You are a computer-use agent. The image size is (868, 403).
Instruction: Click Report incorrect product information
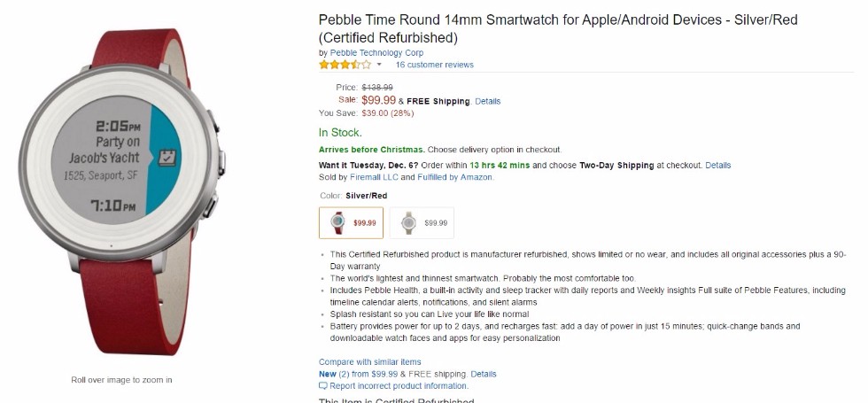pyautogui.click(x=399, y=386)
